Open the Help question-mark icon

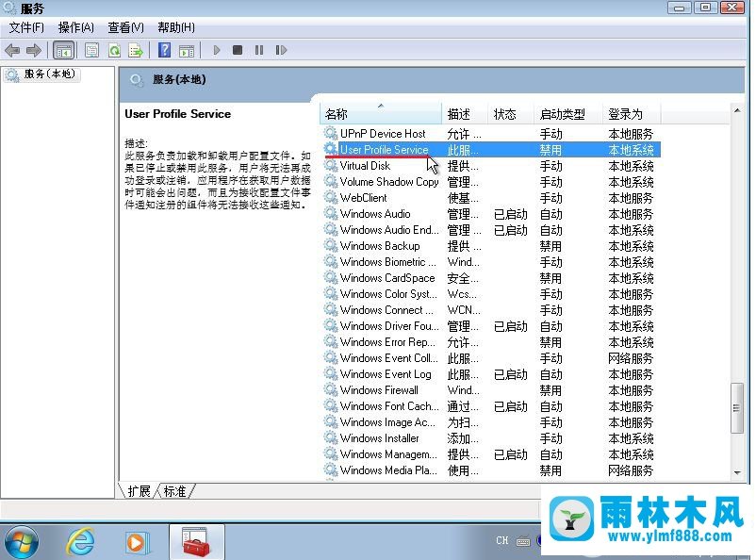[164, 50]
